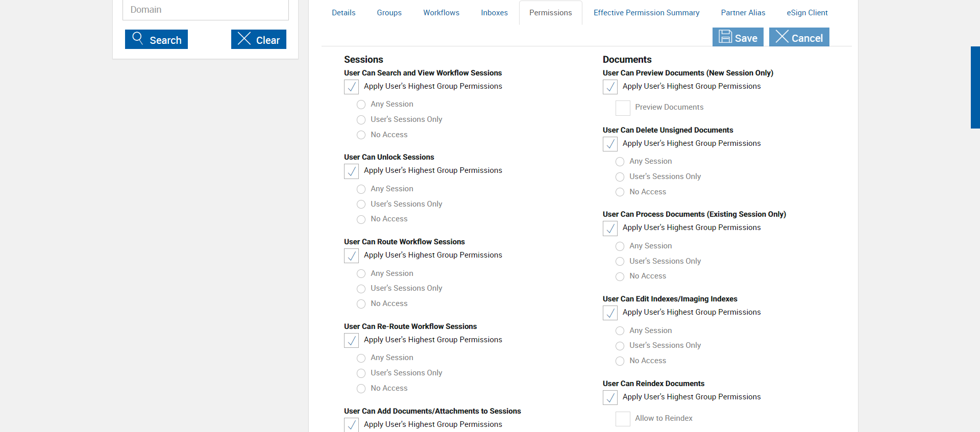Click the floppy disk Save icon
Screen dimensions: 980x432
tap(725, 37)
